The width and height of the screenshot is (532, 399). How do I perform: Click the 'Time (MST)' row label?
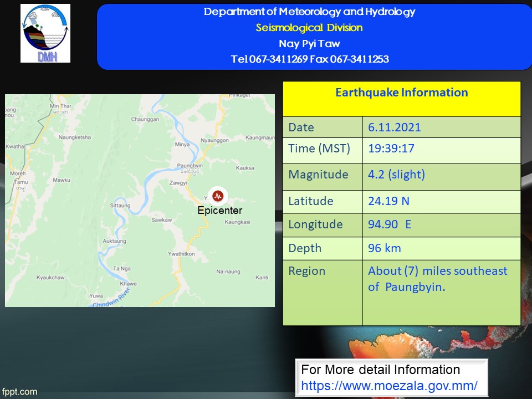point(319,149)
